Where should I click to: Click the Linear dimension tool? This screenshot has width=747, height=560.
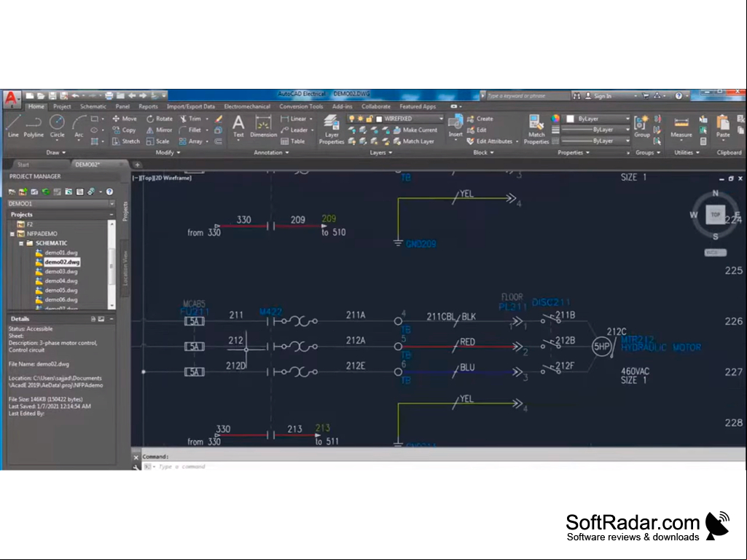click(294, 119)
